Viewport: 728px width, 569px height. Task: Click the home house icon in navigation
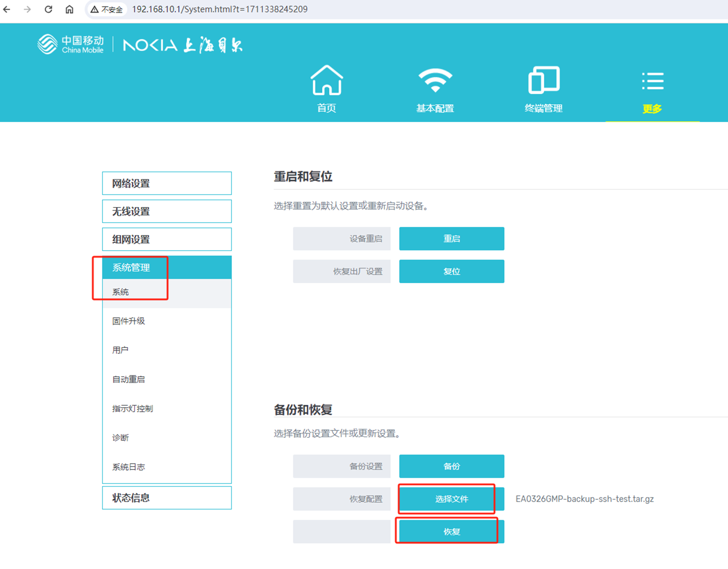pos(326,80)
